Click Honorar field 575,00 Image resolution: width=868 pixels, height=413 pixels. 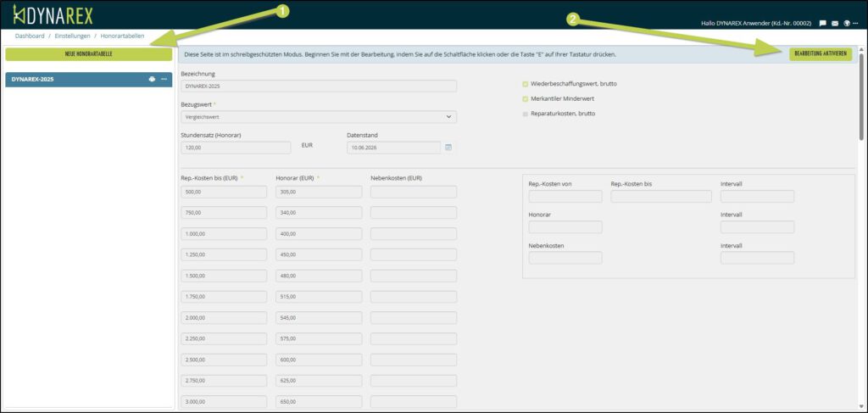coord(319,339)
